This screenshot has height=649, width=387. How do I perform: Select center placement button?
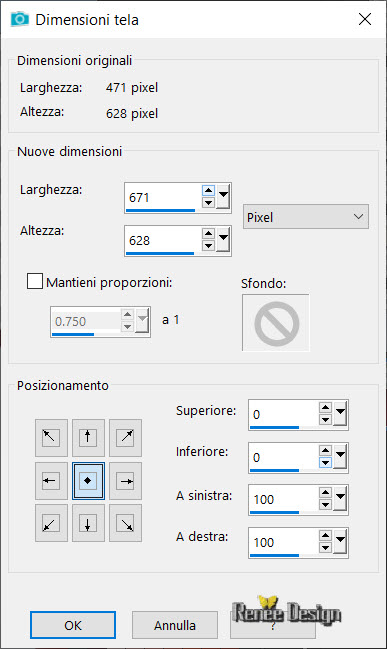coord(88,481)
